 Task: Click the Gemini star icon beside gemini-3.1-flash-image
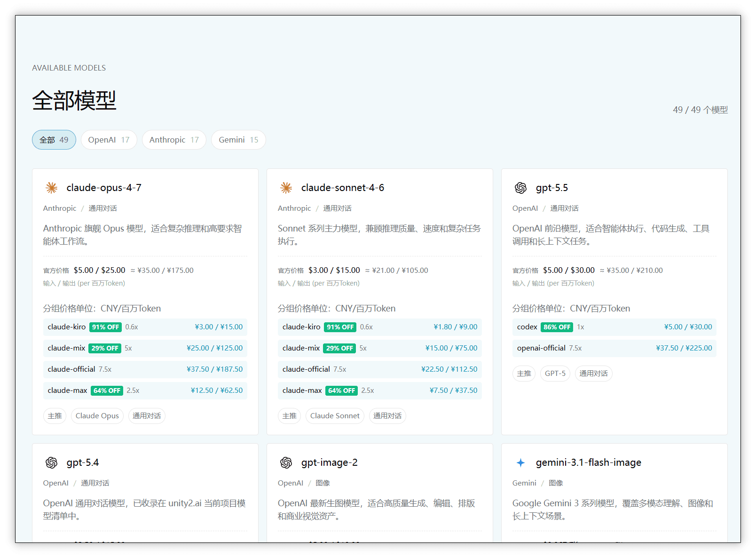click(x=520, y=462)
